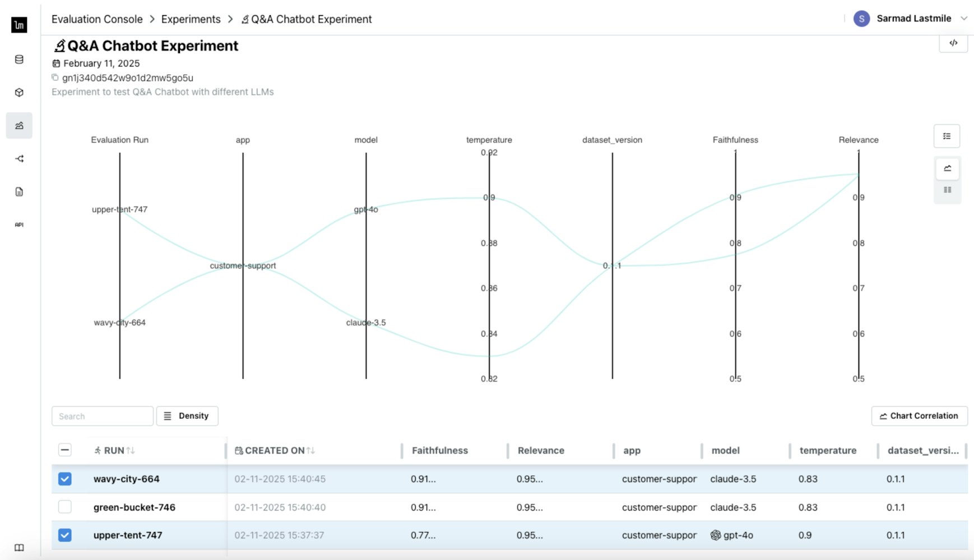Screen dimensions: 974x560
Task: Select the experiments chart icon in sidebar
Action: pos(19,125)
